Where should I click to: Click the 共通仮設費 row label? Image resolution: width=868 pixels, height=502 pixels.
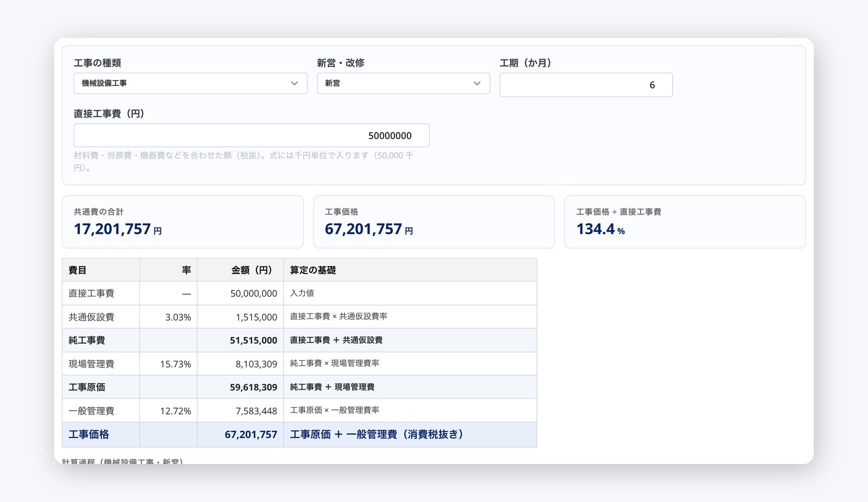[x=101, y=317]
